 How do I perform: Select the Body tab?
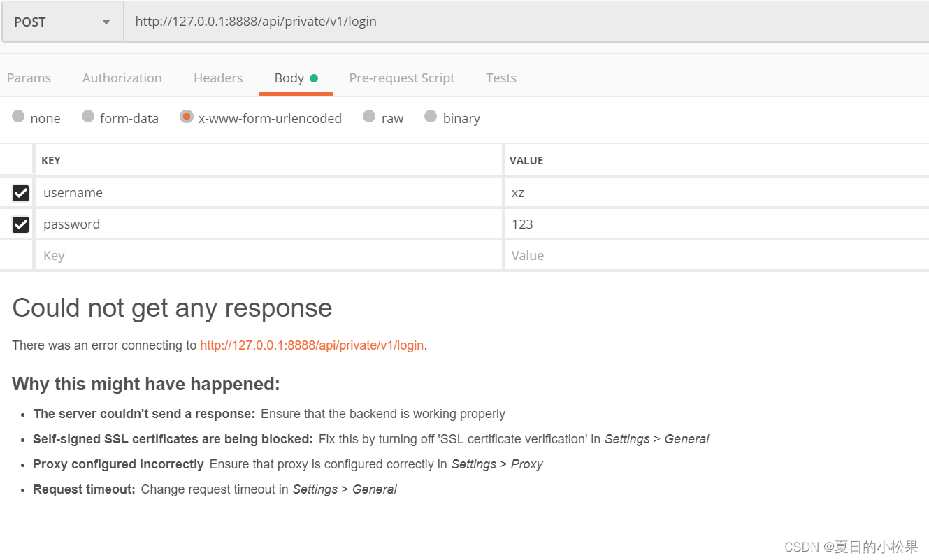289,78
